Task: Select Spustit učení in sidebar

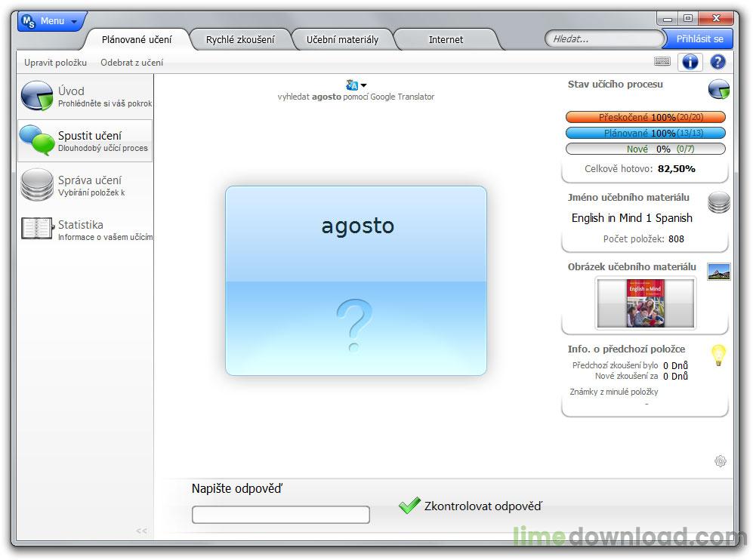Action: click(x=85, y=140)
